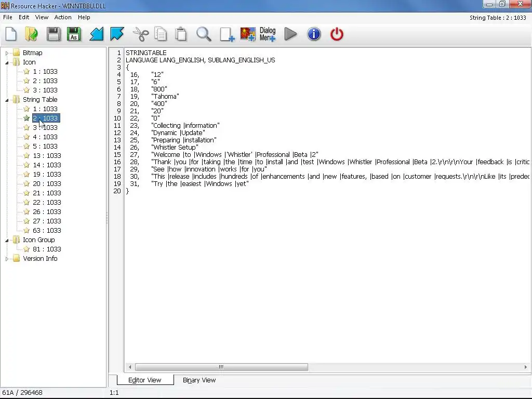Click the Version Info folder icon
The height and width of the screenshot is (399, 532).
16,259
